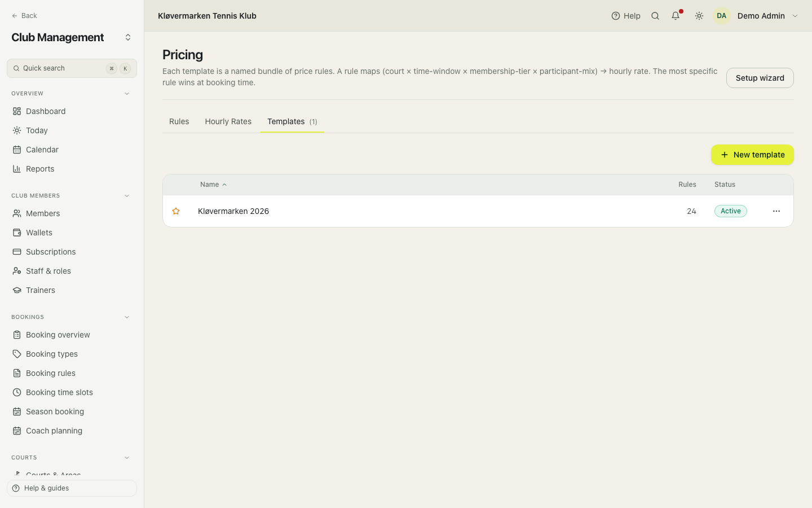Open Subscriptions page
This screenshot has height=508, width=812.
[72, 252]
